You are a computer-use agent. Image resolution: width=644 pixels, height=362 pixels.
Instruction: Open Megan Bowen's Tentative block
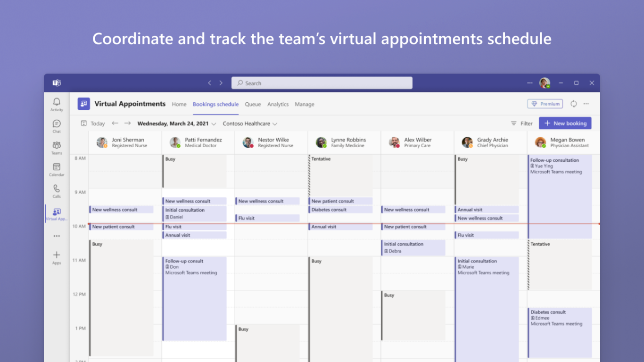[x=560, y=265]
